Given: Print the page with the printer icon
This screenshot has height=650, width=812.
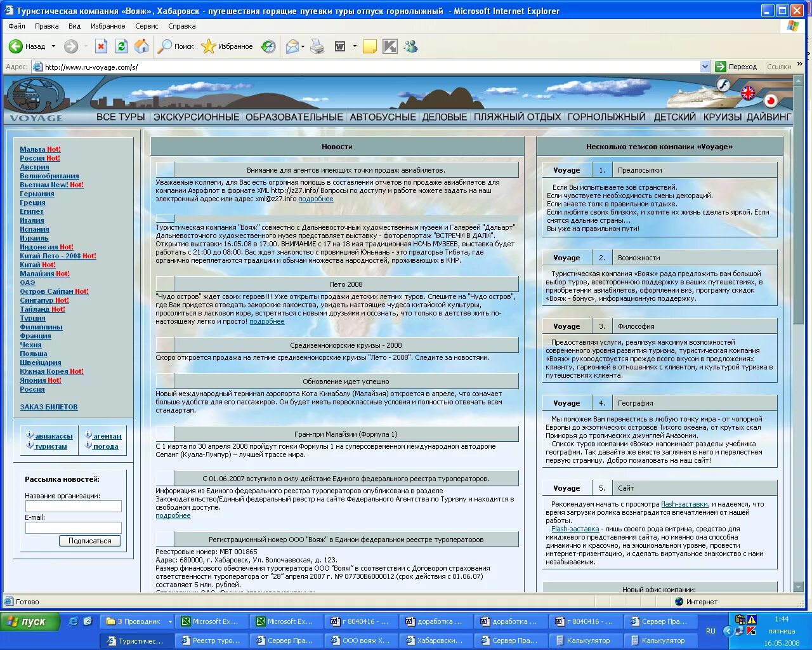Looking at the screenshot, I should tap(318, 46).
